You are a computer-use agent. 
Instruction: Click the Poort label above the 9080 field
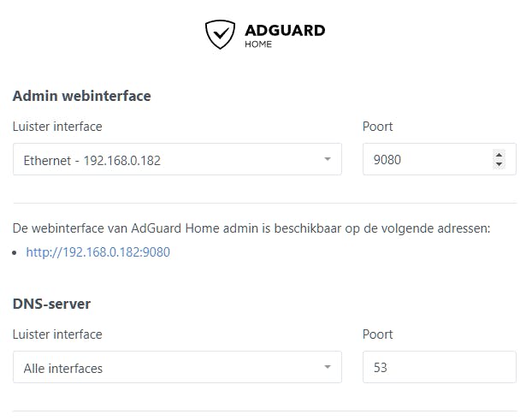point(378,127)
